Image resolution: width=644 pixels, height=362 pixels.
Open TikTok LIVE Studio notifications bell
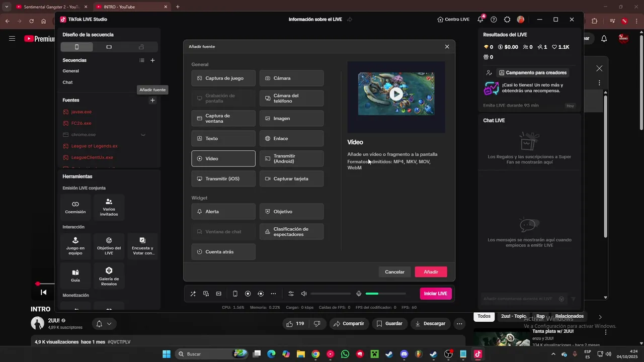coord(480,19)
